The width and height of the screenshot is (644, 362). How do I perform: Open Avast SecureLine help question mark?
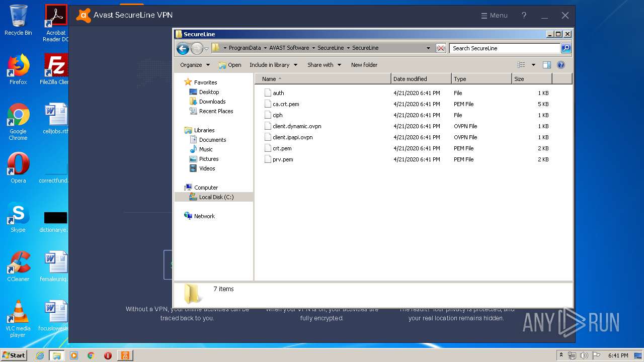pyautogui.click(x=524, y=16)
